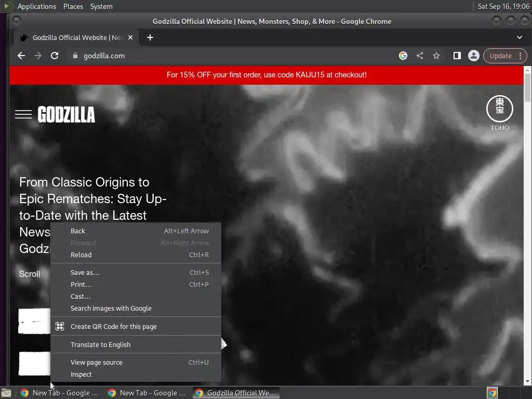Open Chrome's three-dot menu
532x399 pixels.
click(521, 56)
